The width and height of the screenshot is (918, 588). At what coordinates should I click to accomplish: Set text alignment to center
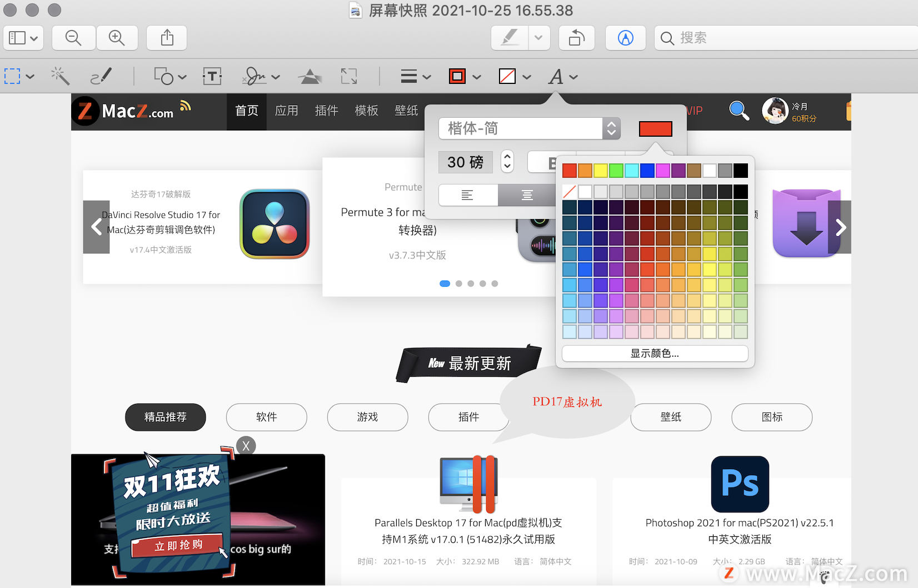pos(527,195)
